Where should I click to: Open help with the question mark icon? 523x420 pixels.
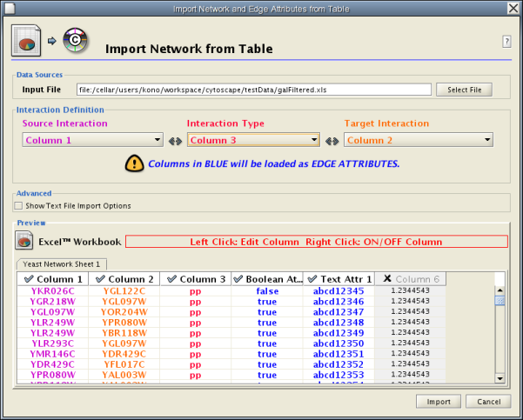click(506, 42)
